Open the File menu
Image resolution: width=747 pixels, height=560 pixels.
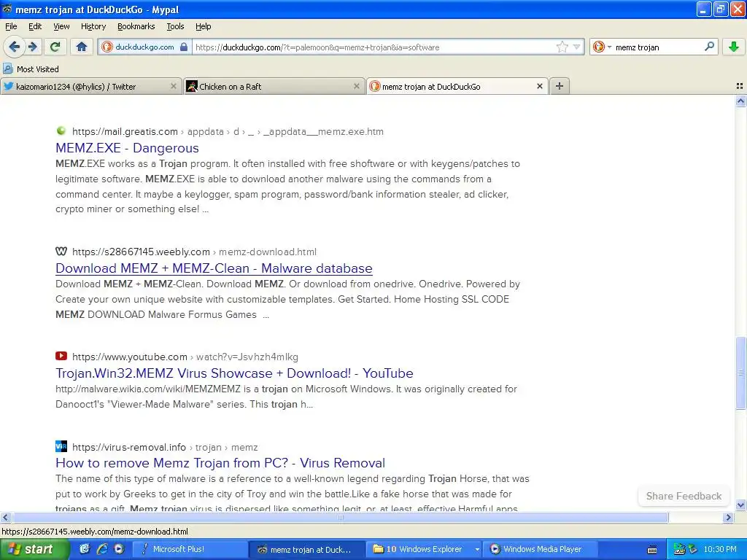pos(11,26)
